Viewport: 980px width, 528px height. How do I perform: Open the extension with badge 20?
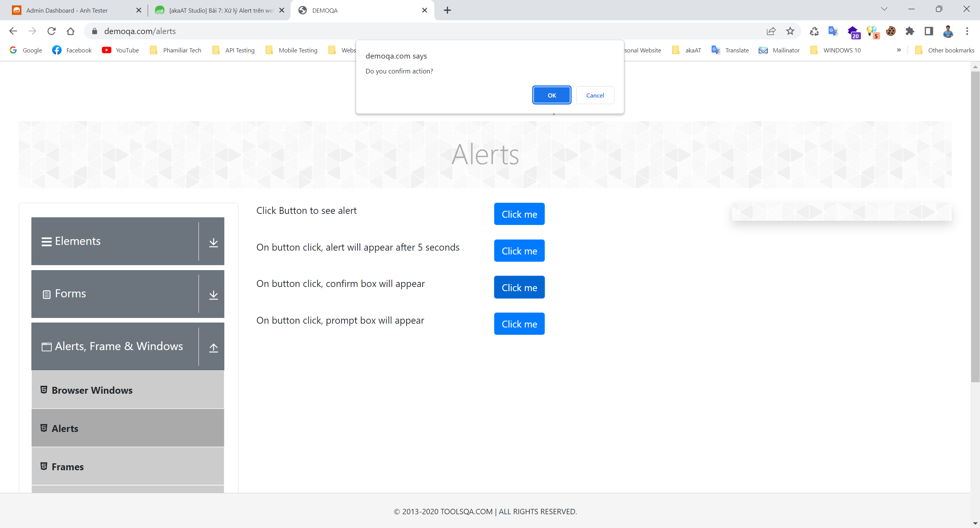click(x=853, y=32)
